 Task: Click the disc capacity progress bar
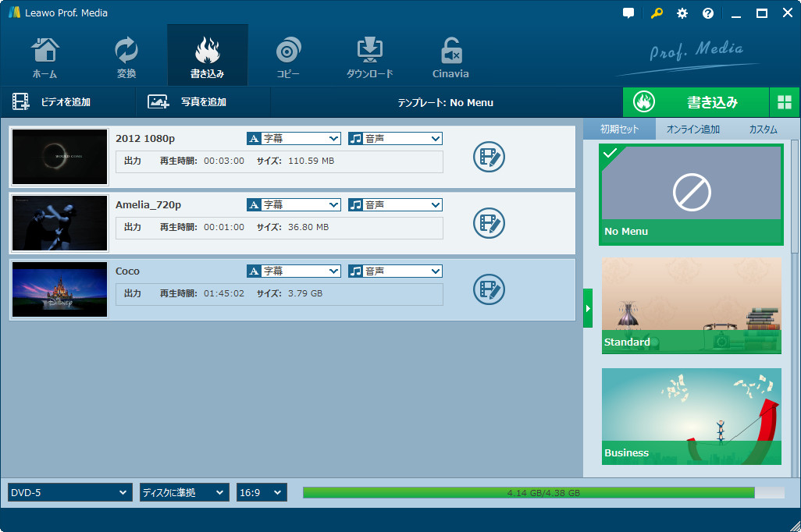[543, 493]
